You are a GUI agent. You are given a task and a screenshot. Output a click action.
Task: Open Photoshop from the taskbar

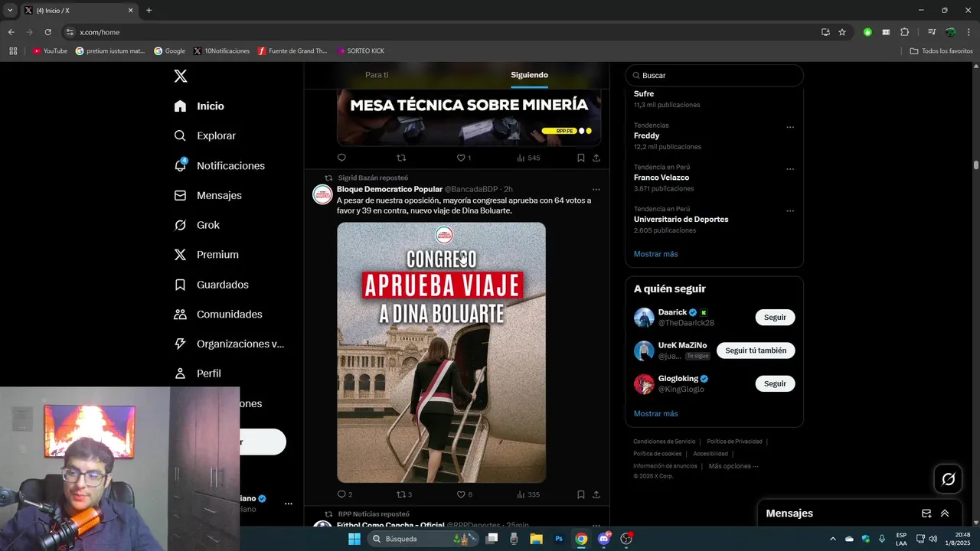click(x=559, y=539)
